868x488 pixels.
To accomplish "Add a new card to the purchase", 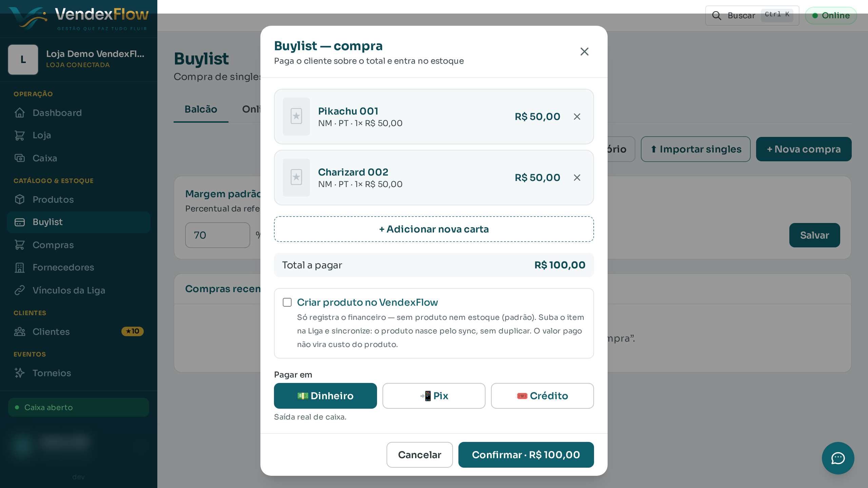I will 434,229.
